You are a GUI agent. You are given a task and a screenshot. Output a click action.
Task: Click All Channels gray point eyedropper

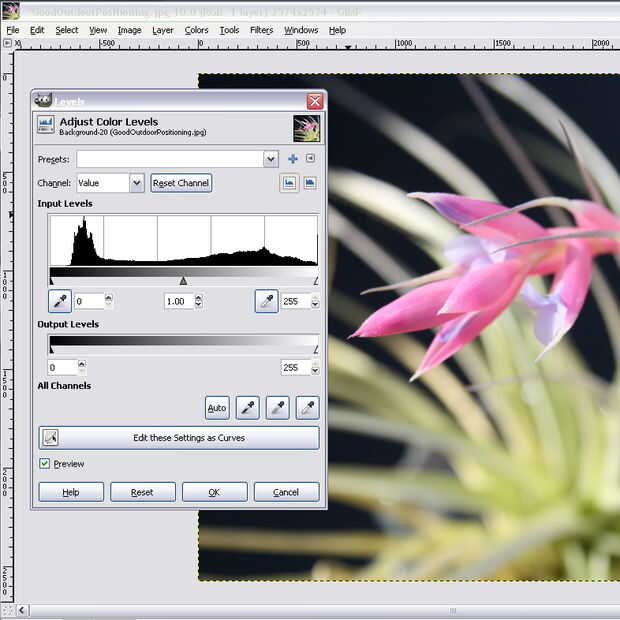coord(278,408)
